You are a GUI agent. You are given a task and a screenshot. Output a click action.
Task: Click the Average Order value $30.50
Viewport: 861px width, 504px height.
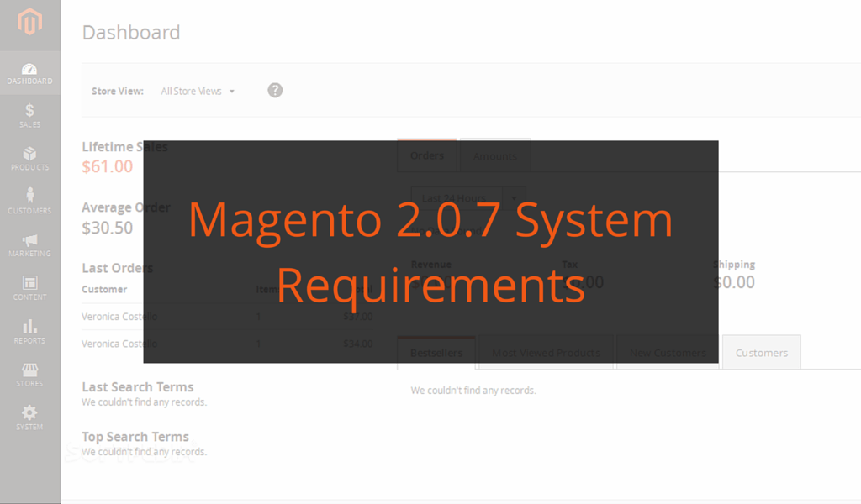108,228
